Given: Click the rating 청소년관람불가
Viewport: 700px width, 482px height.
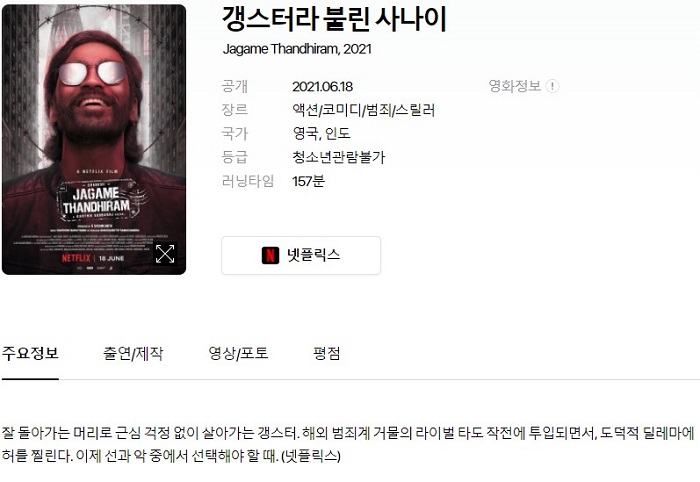Looking at the screenshot, I should click(x=338, y=157).
